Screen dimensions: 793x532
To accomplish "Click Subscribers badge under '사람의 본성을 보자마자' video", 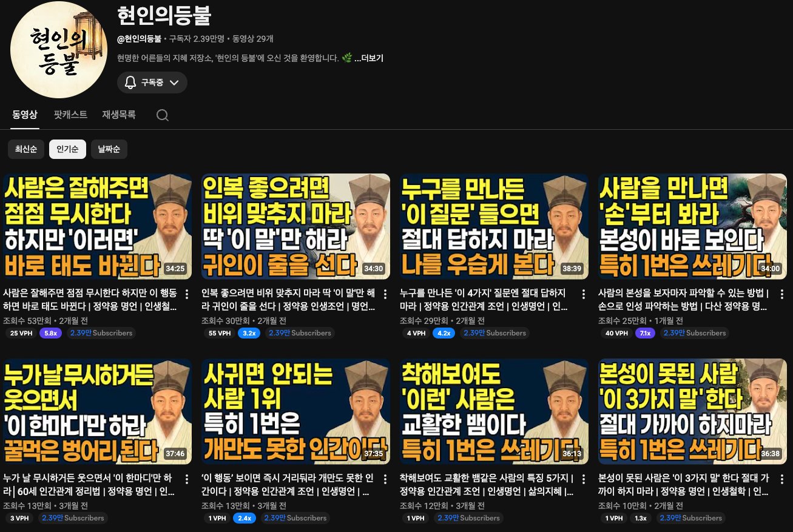I will pyautogui.click(x=695, y=333).
